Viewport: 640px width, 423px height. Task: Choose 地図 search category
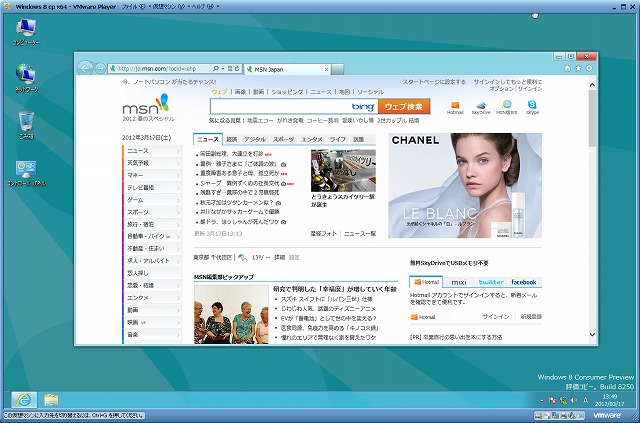point(344,92)
